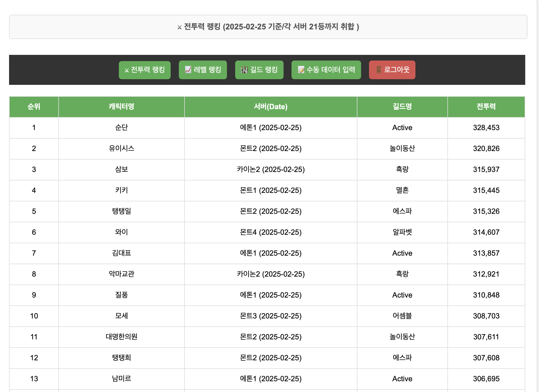Open 수동 데이터 입력 form

click(326, 70)
